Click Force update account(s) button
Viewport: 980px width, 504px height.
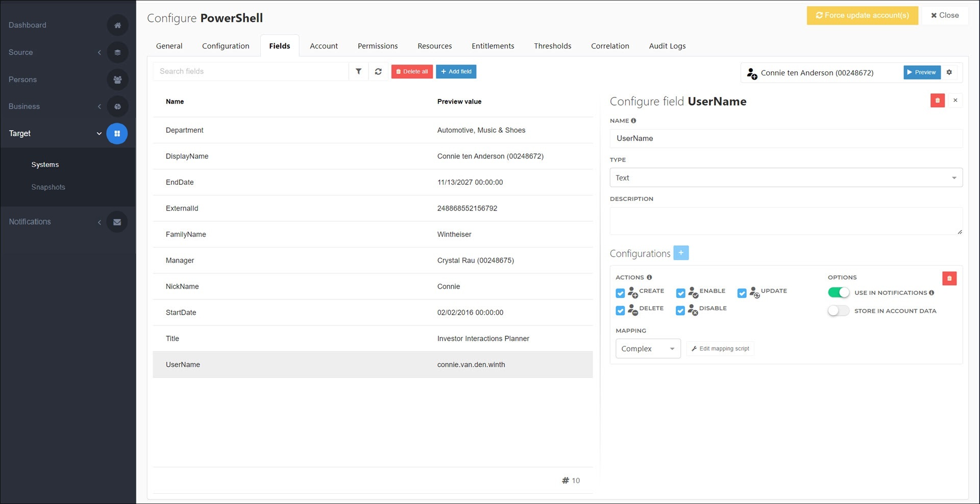pos(863,15)
